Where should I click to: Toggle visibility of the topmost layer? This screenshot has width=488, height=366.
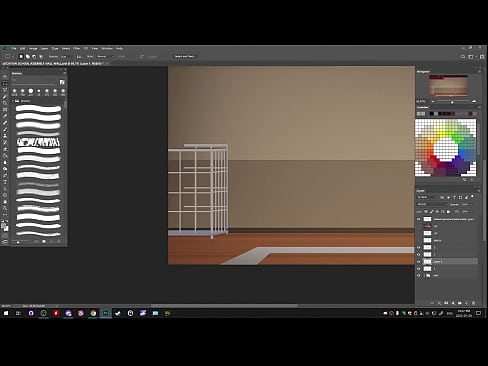419,219
